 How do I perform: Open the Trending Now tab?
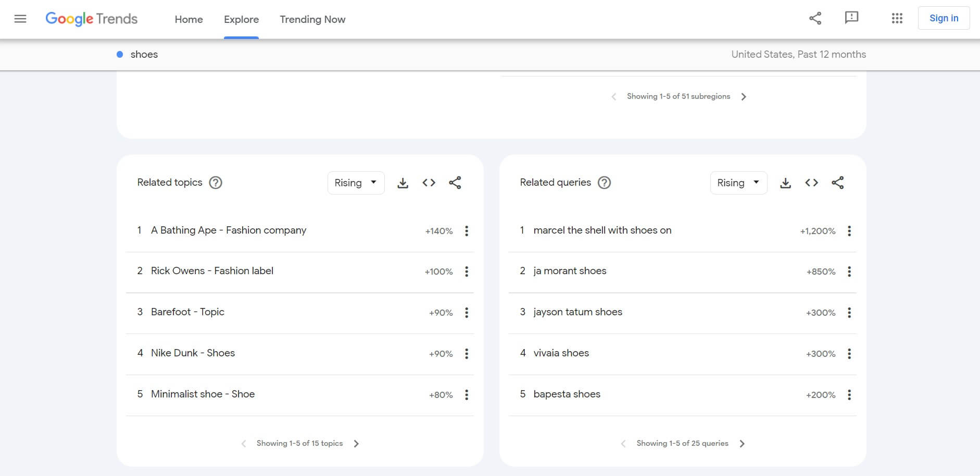click(x=312, y=19)
